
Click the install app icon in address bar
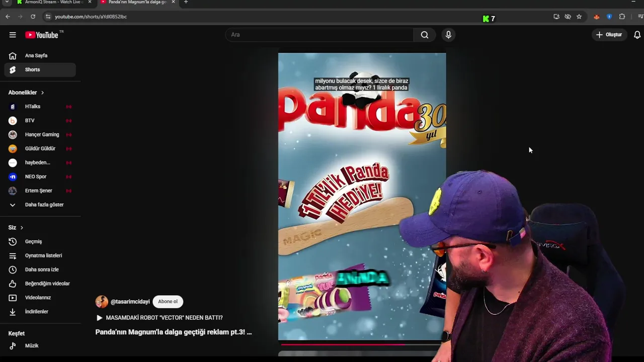556,17
